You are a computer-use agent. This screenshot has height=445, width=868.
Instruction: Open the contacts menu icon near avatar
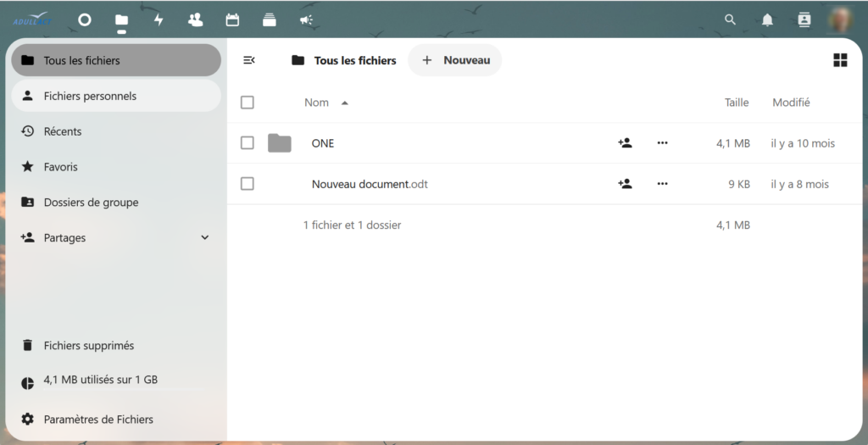click(804, 20)
